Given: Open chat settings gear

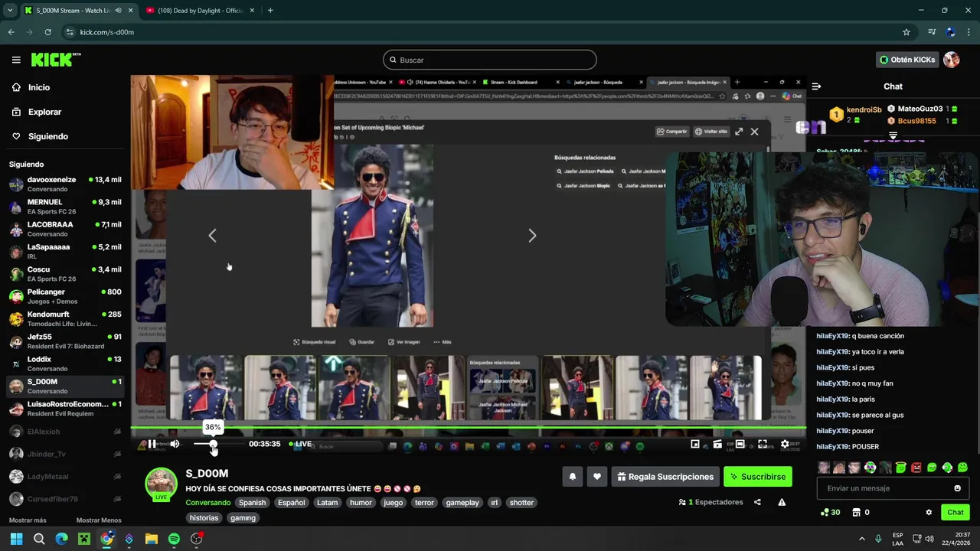Looking at the screenshot, I should [x=929, y=513].
